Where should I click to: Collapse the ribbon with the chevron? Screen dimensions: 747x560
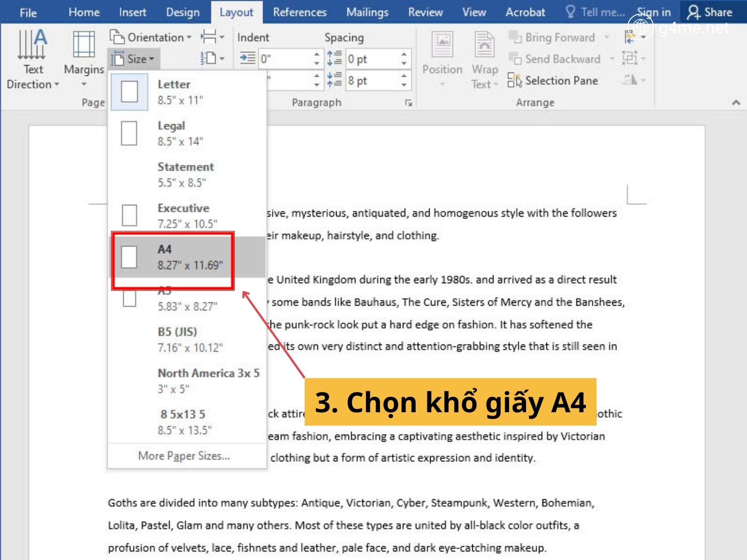[x=736, y=102]
